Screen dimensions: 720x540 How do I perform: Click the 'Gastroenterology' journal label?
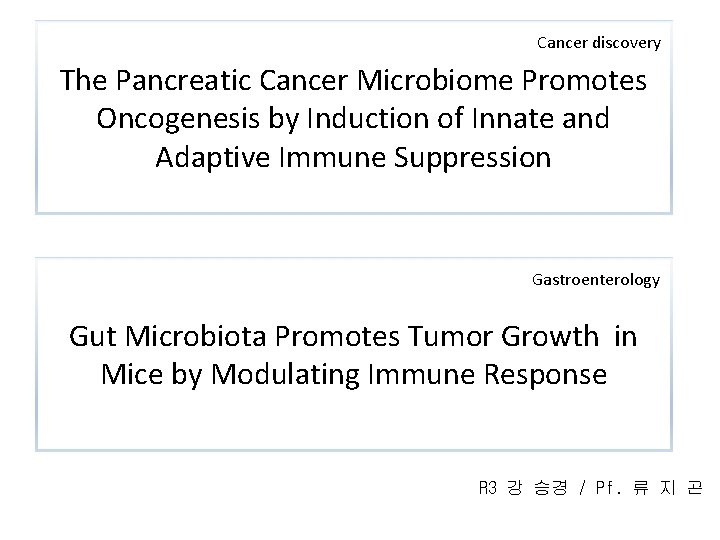[595, 280]
